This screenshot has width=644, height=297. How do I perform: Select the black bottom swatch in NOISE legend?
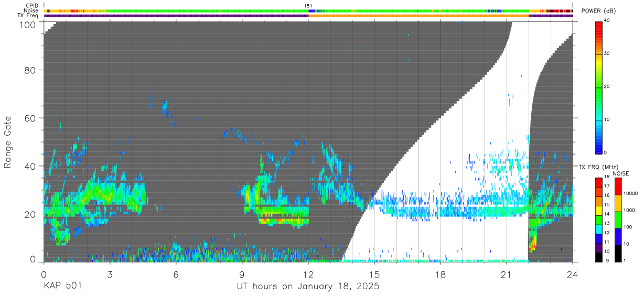click(x=618, y=253)
